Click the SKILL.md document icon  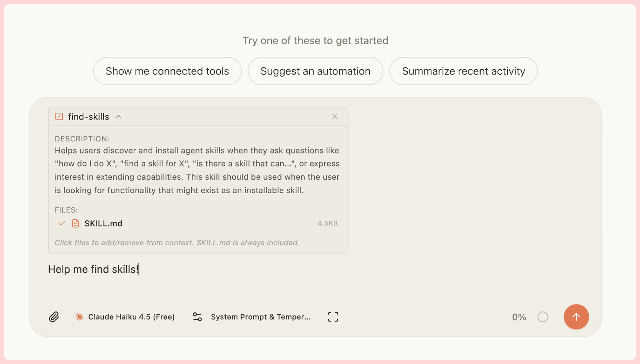click(75, 223)
